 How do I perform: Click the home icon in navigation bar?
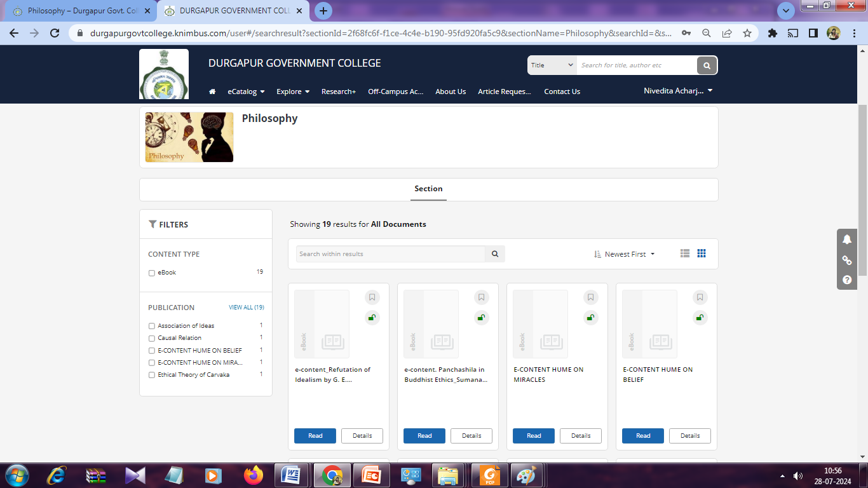212,91
